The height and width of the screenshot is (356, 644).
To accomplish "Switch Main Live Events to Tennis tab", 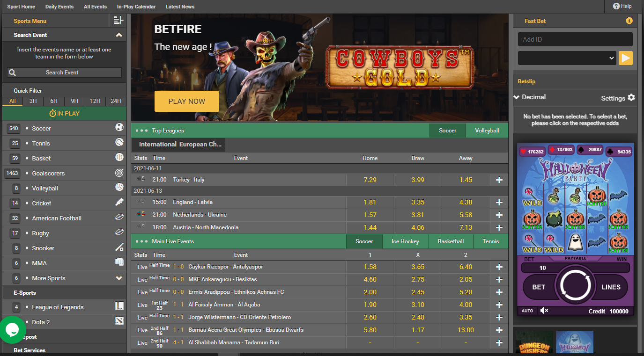I will coord(491,241).
